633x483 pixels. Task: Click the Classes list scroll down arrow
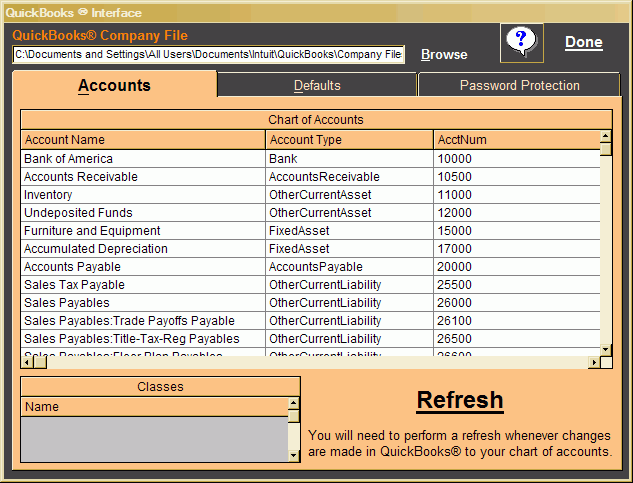(x=293, y=456)
